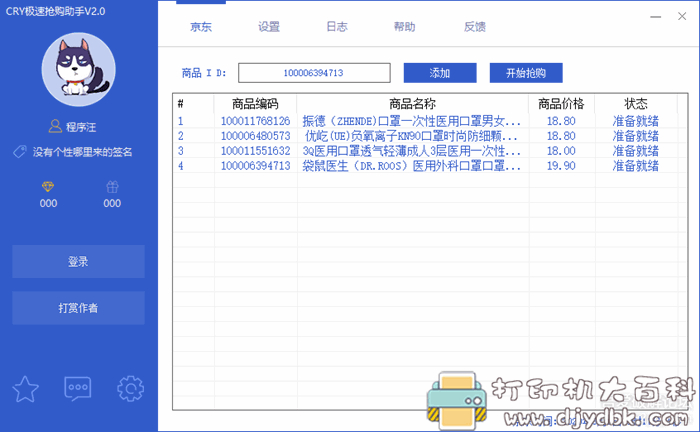The width and height of the screenshot is (700, 432).
Task: Click the 商品价格 column header
Action: (x=561, y=104)
